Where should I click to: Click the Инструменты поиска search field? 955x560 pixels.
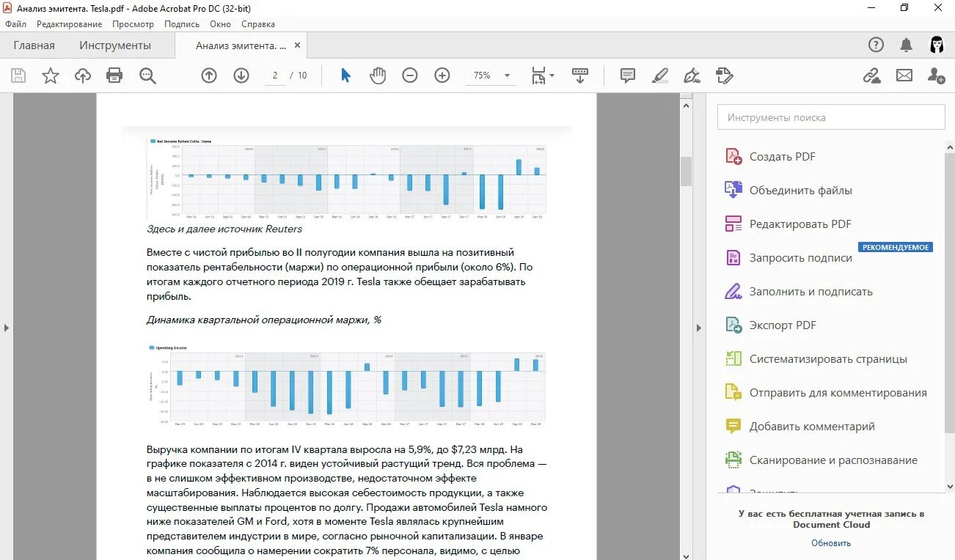tap(831, 117)
